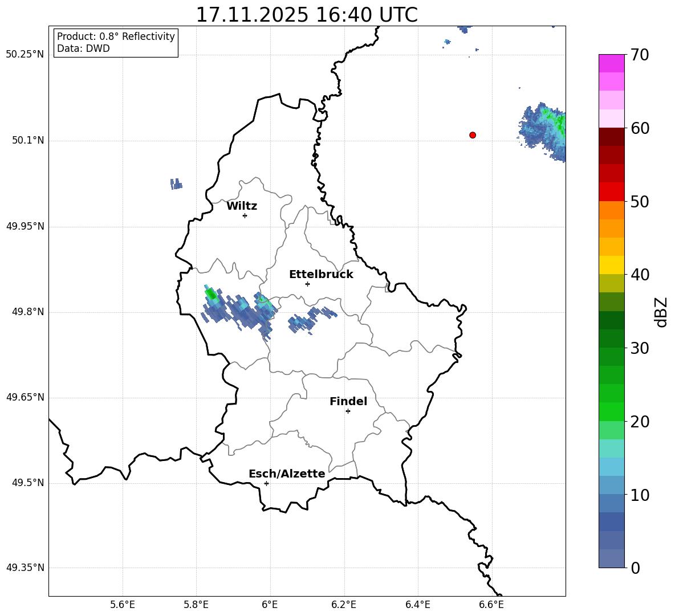The width and height of the screenshot is (675, 616).
Task: Click the 50 colorbar tick label
Action: click(x=639, y=201)
